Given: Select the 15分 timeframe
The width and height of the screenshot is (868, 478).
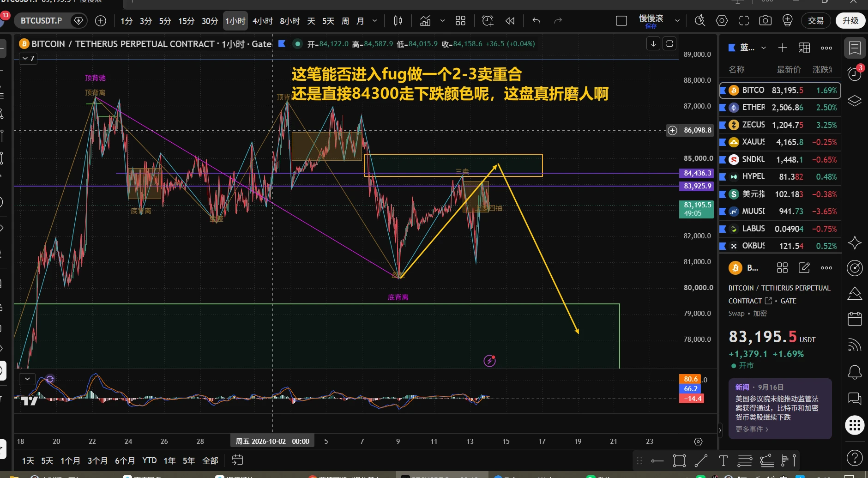Looking at the screenshot, I should coord(186,21).
